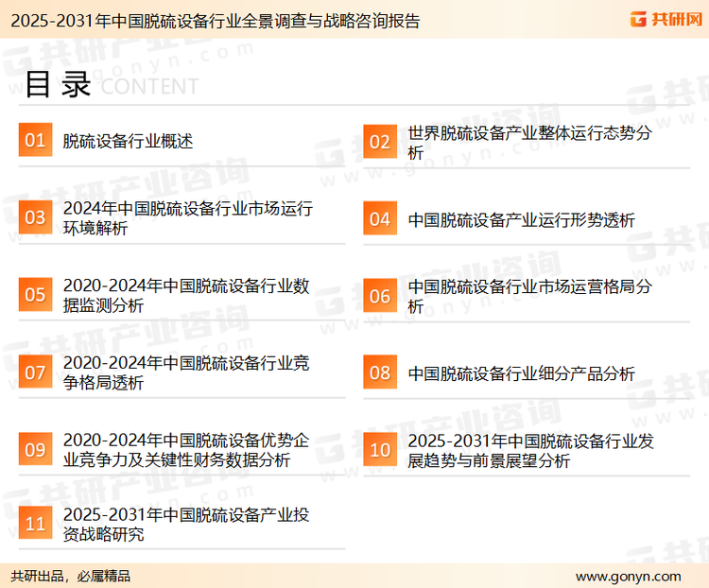Click the orange 09 chapter badge
The image size is (709, 588).
[35, 449]
